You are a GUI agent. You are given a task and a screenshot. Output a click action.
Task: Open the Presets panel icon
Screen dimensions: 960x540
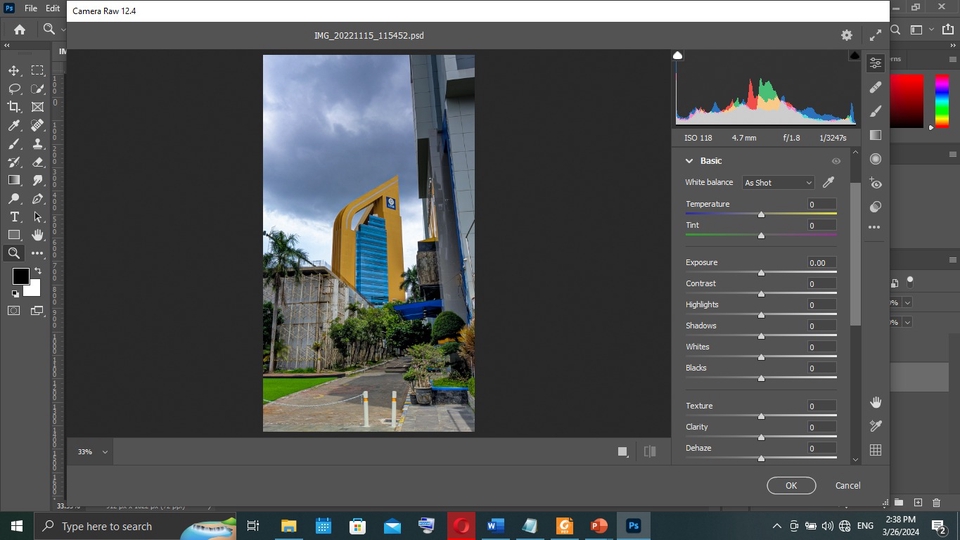pyautogui.click(x=876, y=207)
